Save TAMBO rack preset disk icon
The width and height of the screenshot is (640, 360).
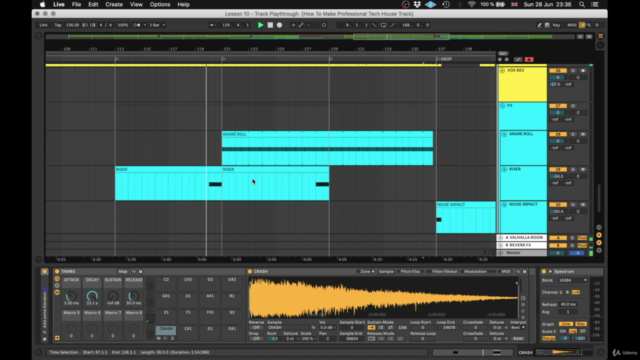tap(140, 271)
